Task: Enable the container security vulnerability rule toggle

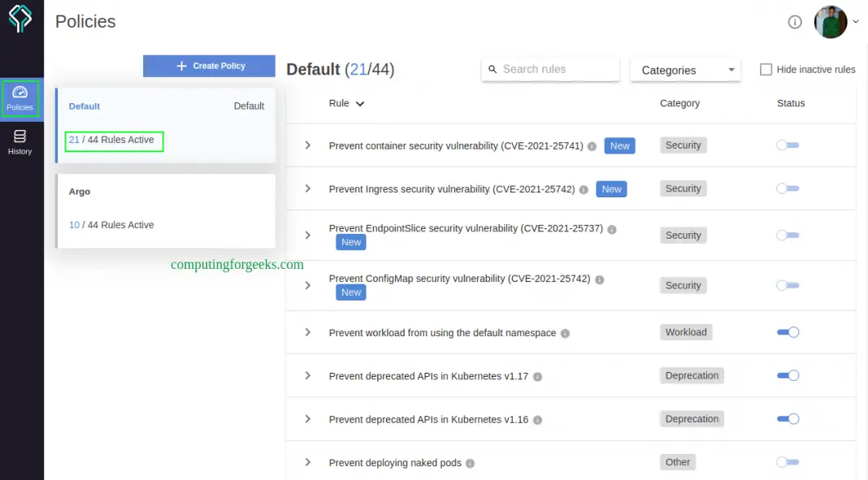Action: 788,144
